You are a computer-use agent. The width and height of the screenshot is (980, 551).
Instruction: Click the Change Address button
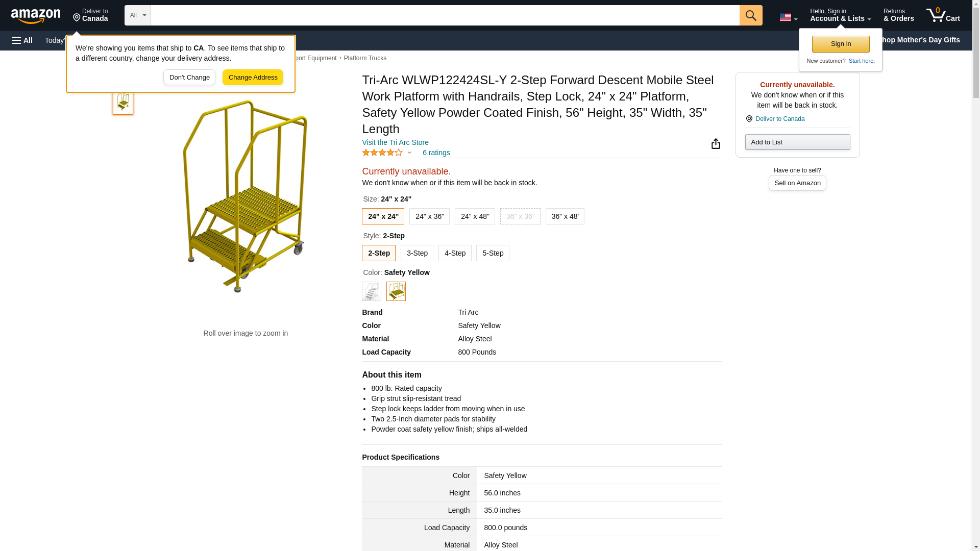pyautogui.click(x=253, y=78)
